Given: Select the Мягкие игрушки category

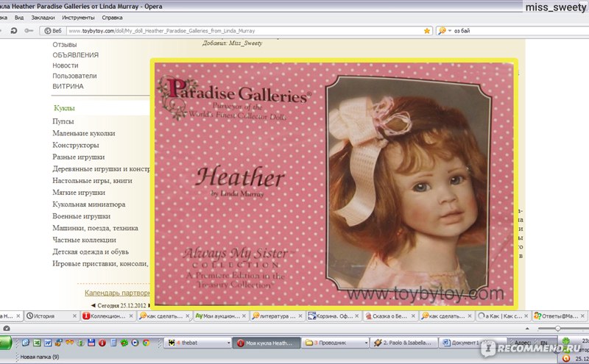Looking at the screenshot, I should click(x=79, y=193).
